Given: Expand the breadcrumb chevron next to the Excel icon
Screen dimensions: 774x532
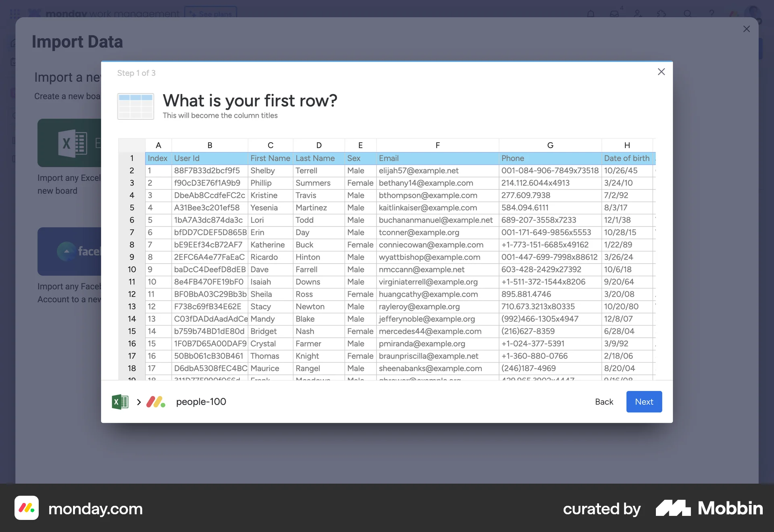Looking at the screenshot, I should point(138,402).
